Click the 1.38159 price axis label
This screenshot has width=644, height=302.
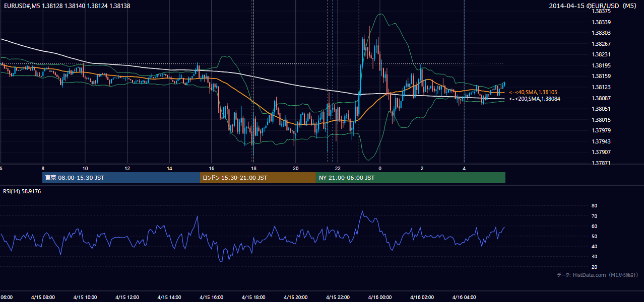[x=601, y=76]
